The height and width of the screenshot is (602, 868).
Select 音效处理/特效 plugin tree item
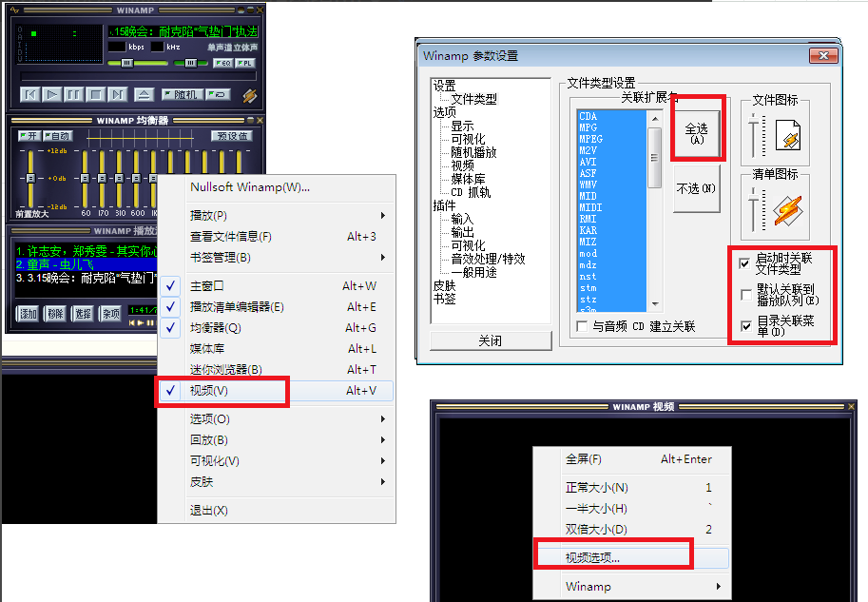coord(488,259)
